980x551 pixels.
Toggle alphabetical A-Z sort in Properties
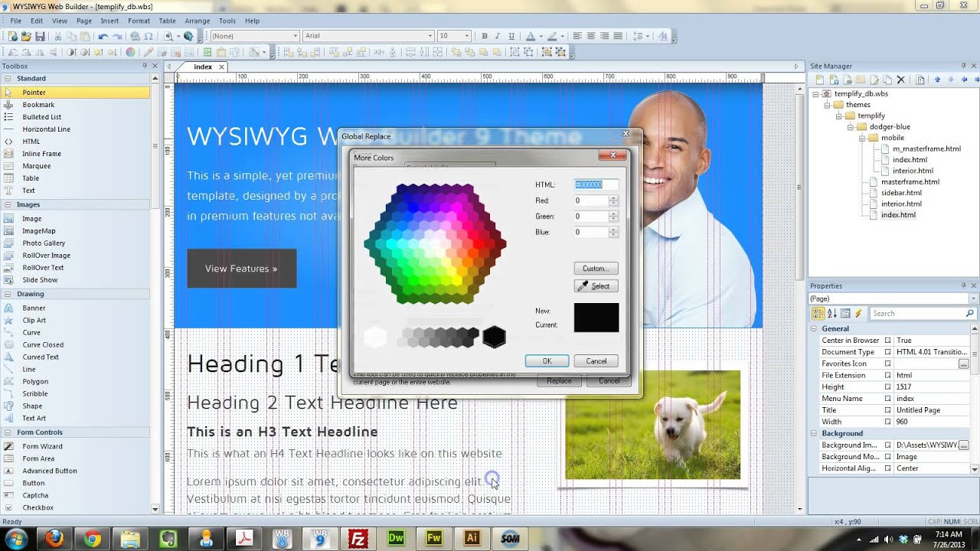pyautogui.click(x=831, y=314)
